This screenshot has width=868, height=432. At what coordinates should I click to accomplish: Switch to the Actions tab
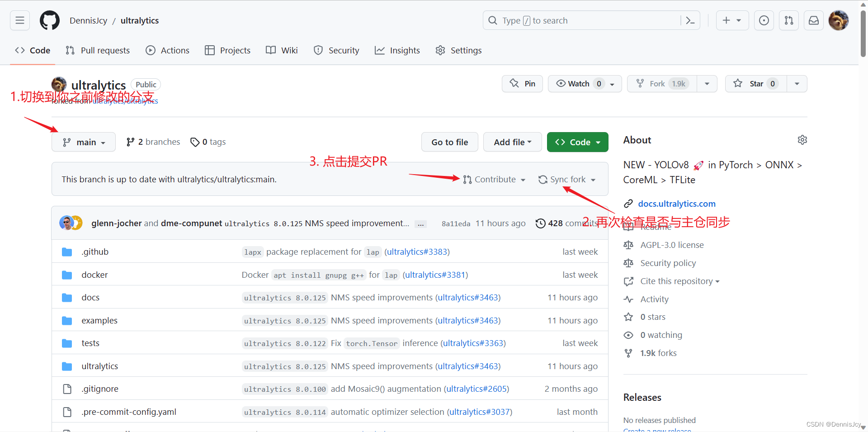point(167,50)
